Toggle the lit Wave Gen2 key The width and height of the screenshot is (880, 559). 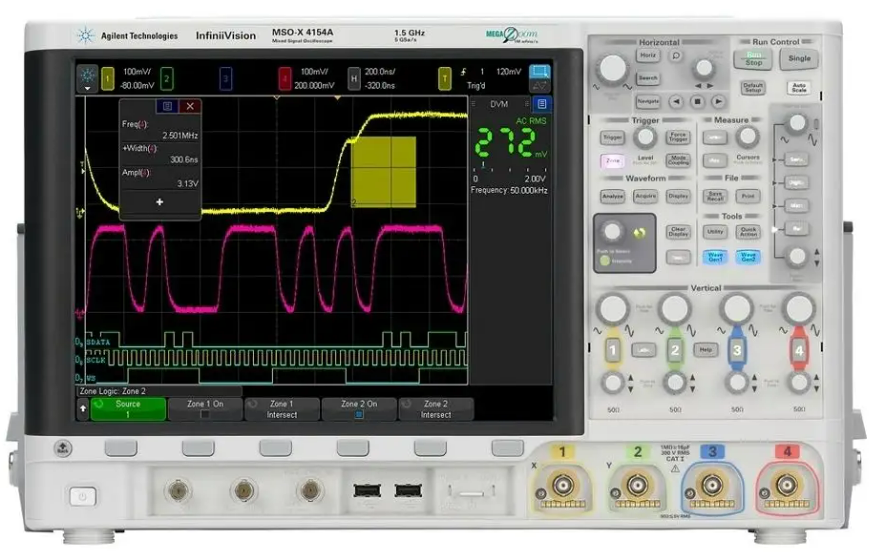748,257
